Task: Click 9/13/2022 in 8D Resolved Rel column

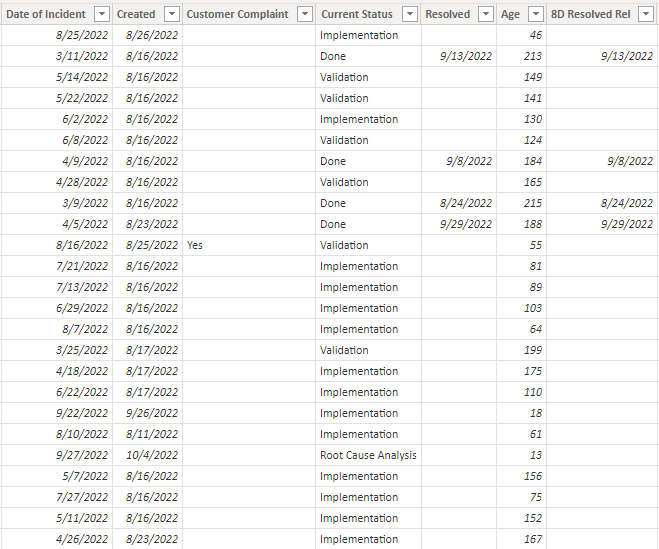Action: (x=602, y=56)
